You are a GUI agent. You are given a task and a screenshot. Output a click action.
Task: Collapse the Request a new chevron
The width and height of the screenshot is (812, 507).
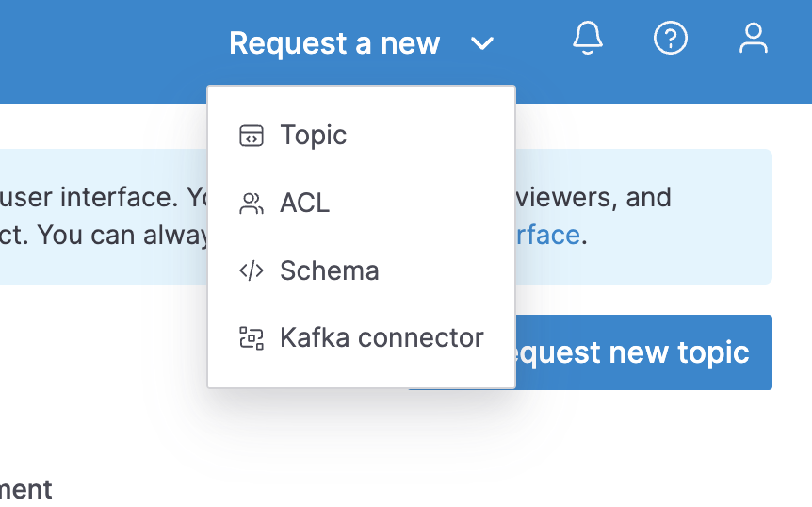(x=482, y=43)
